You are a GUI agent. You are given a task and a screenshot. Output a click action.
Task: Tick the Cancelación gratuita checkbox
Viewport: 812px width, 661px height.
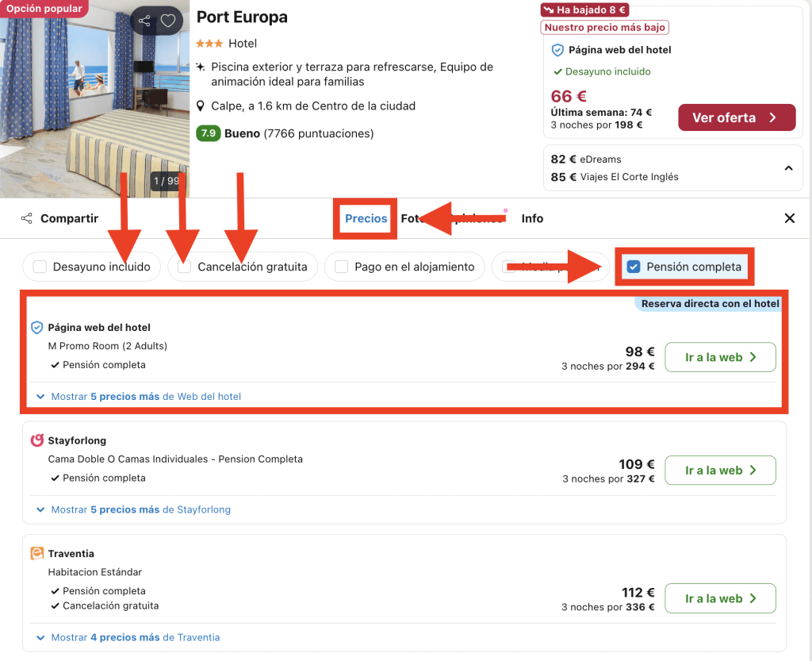tap(185, 267)
